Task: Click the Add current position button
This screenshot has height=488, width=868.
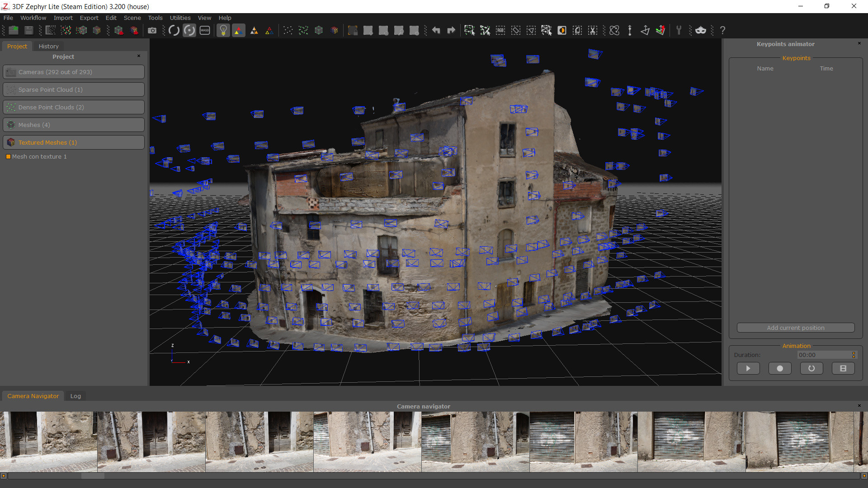Action: (x=795, y=328)
